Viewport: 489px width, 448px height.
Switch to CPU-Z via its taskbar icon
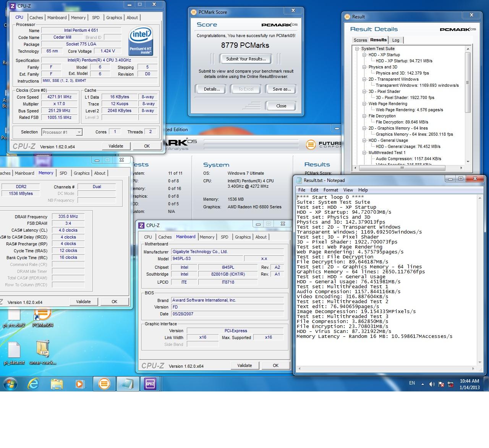[x=150, y=384]
